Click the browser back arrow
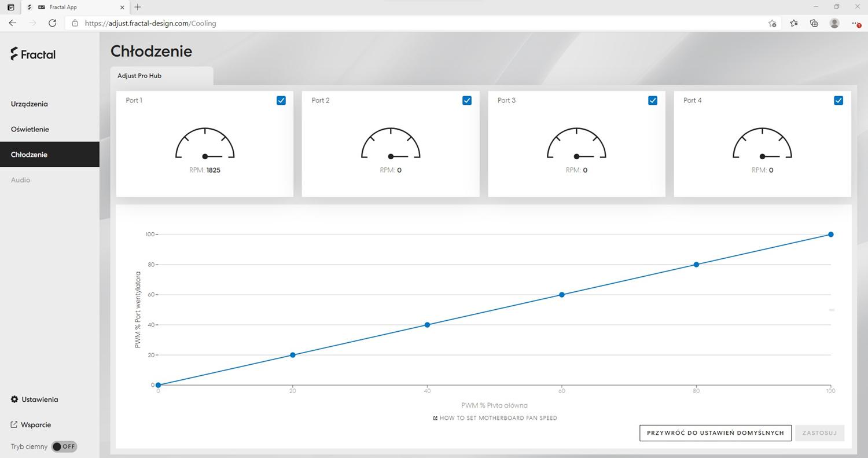868x458 pixels. tap(13, 23)
